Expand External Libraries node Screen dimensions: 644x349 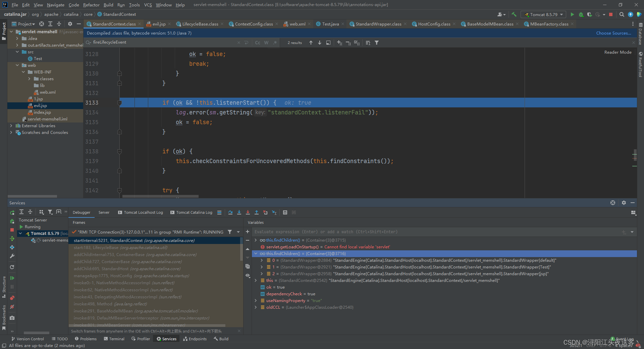(11, 126)
